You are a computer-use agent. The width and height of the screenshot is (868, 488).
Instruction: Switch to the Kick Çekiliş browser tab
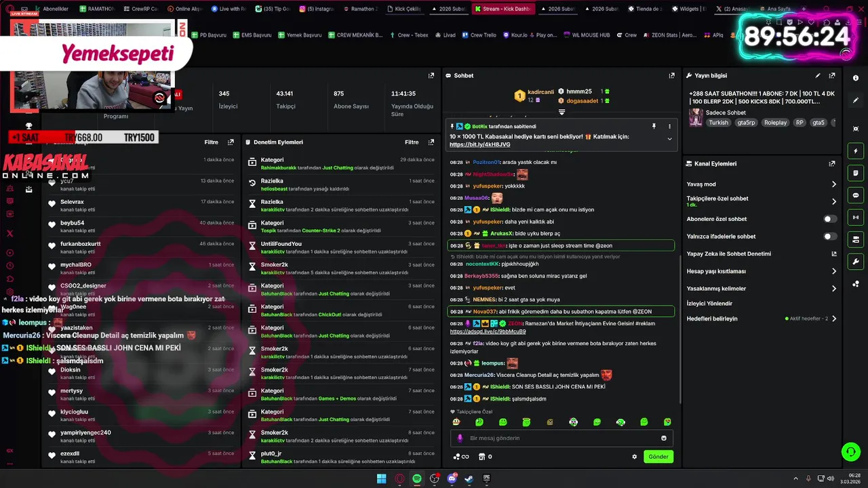[x=404, y=9]
